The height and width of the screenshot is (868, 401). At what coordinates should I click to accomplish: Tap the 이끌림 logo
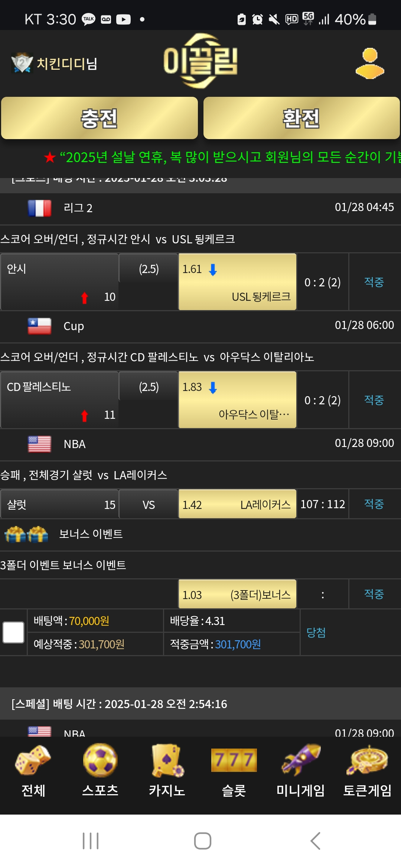pos(200,61)
